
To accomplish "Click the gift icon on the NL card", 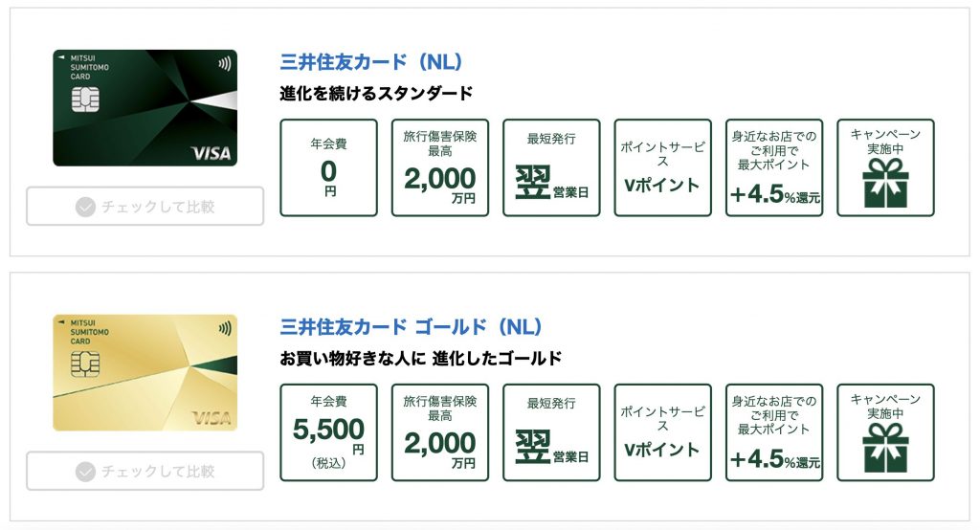I will [884, 183].
